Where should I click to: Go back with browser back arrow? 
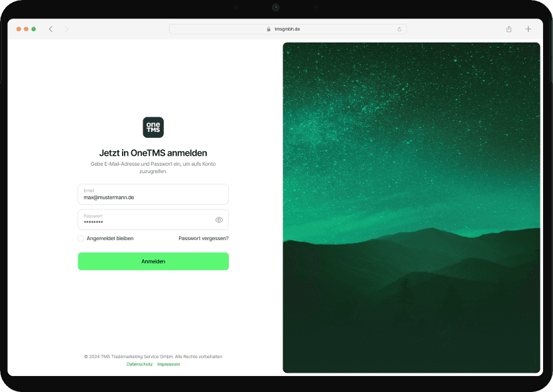pyautogui.click(x=51, y=29)
